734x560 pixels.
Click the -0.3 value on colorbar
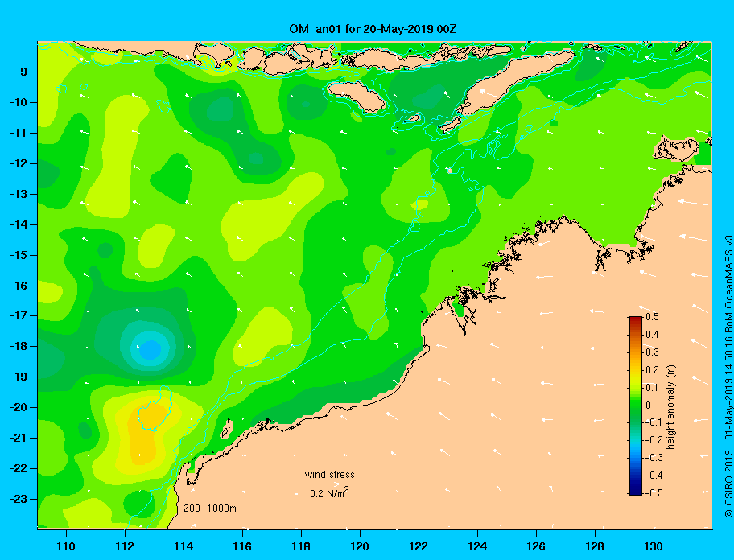pyautogui.click(x=654, y=458)
